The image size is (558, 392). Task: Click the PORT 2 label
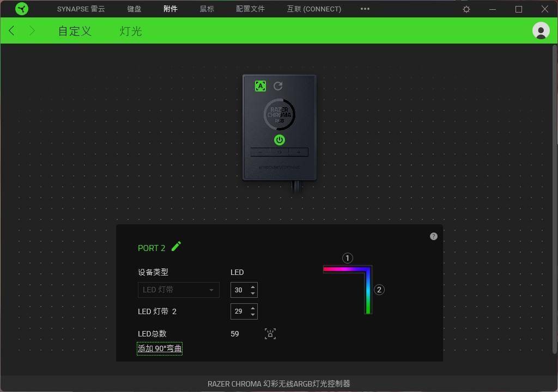coord(151,248)
